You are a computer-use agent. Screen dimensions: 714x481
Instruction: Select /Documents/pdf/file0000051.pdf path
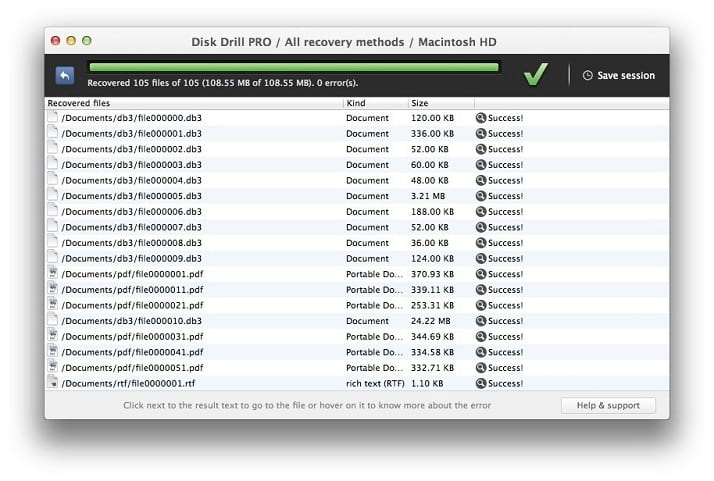133,368
